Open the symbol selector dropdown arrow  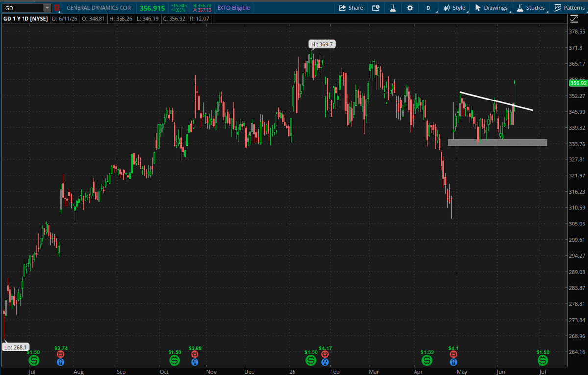[47, 8]
